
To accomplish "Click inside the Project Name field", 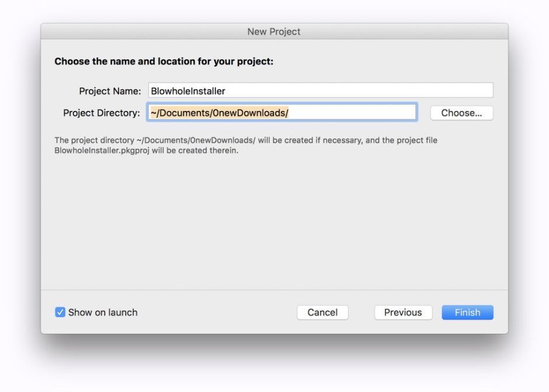I will pyautogui.click(x=321, y=90).
